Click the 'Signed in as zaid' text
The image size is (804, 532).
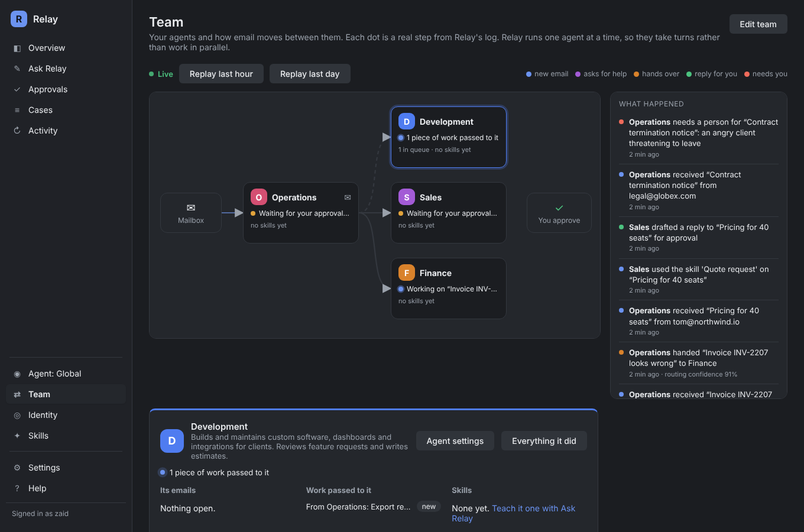coord(40,514)
